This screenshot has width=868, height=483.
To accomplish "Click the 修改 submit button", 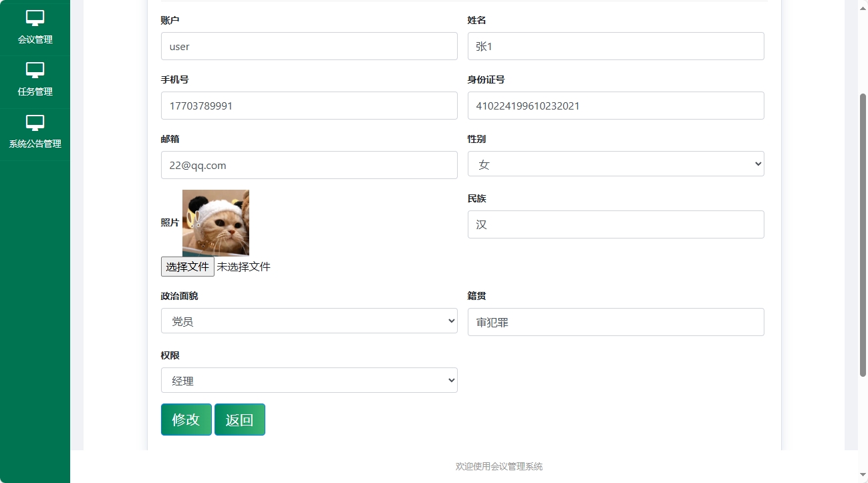I will [x=186, y=420].
